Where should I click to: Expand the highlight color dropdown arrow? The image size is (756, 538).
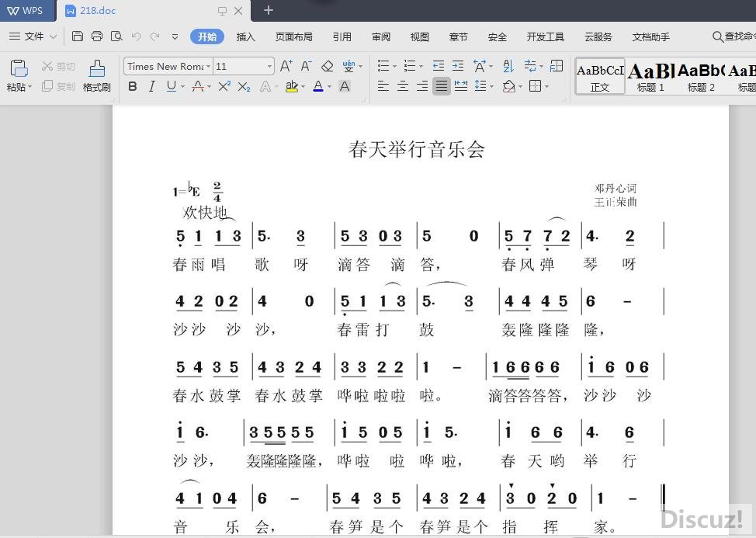303,87
